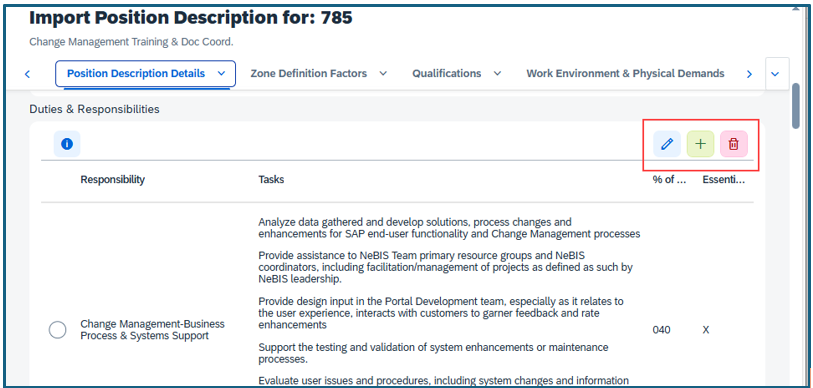Open the Qualifications tab

[446, 74]
